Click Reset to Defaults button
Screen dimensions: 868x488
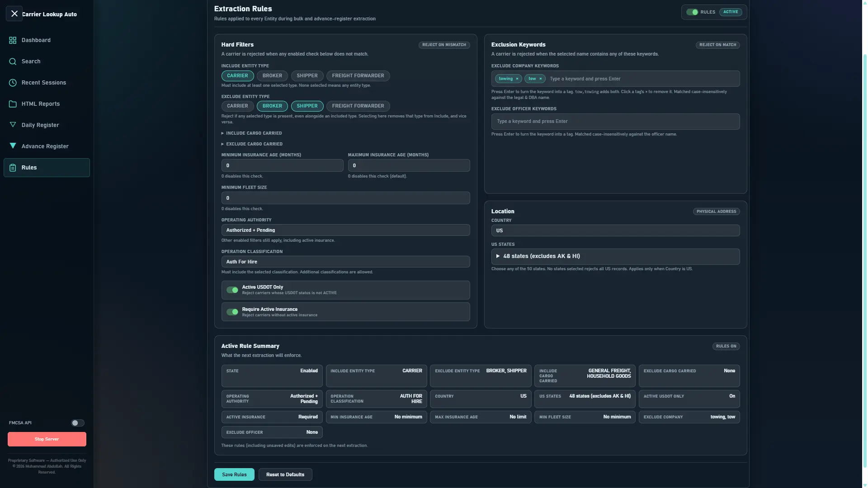[x=285, y=474]
